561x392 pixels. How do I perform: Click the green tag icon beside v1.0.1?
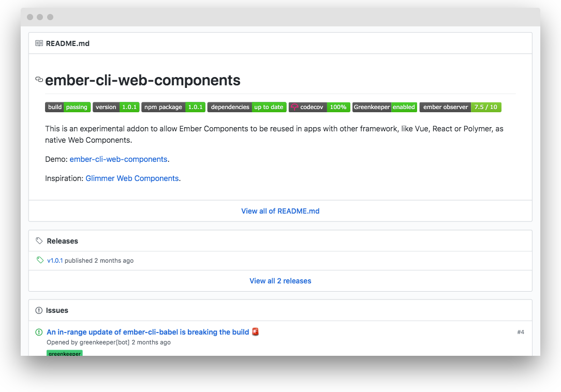pos(40,260)
